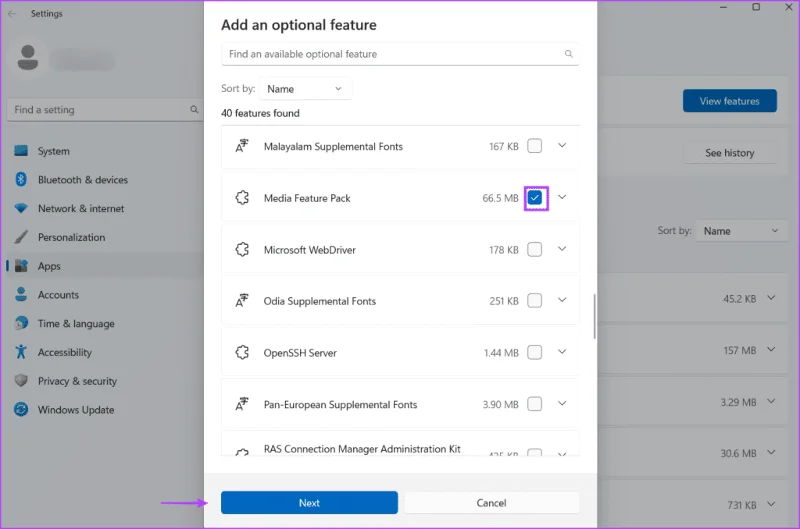Click the System monitor icon in the sidebar
The width and height of the screenshot is (800, 529).
(x=21, y=150)
